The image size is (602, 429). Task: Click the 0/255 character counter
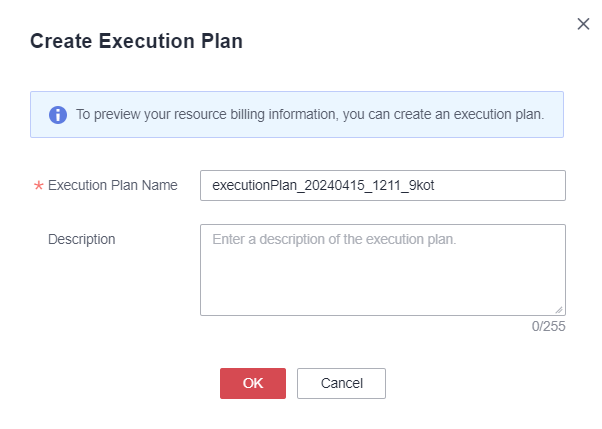pos(548,326)
